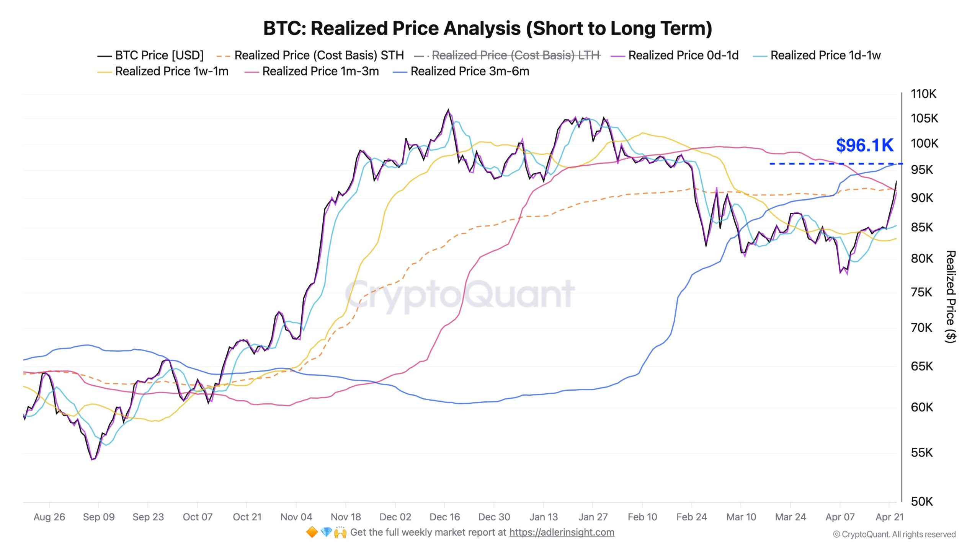The width and height of the screenshot is (980, 551).
Task: Click the black line marker for BTC Price
Action: click(x=105, y=56)
